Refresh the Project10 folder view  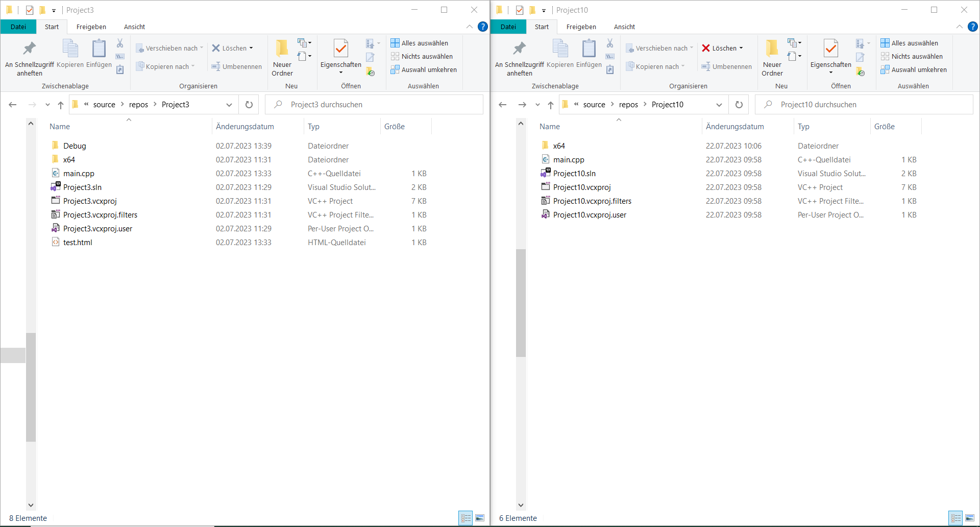(x=739, y=104)
